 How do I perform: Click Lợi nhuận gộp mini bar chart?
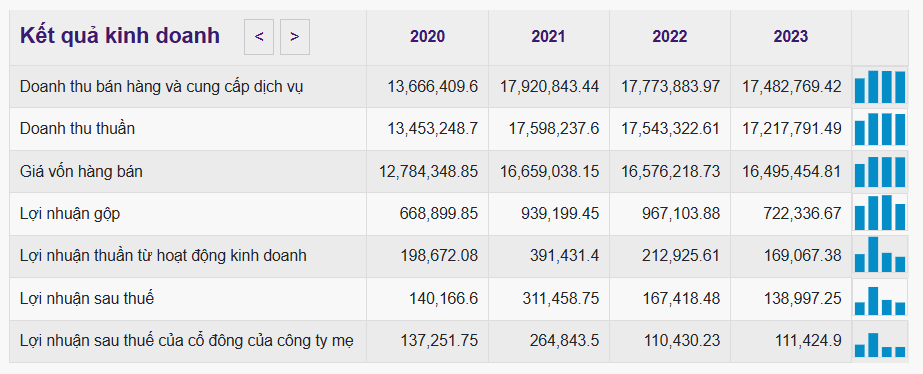tap(880, 214)
